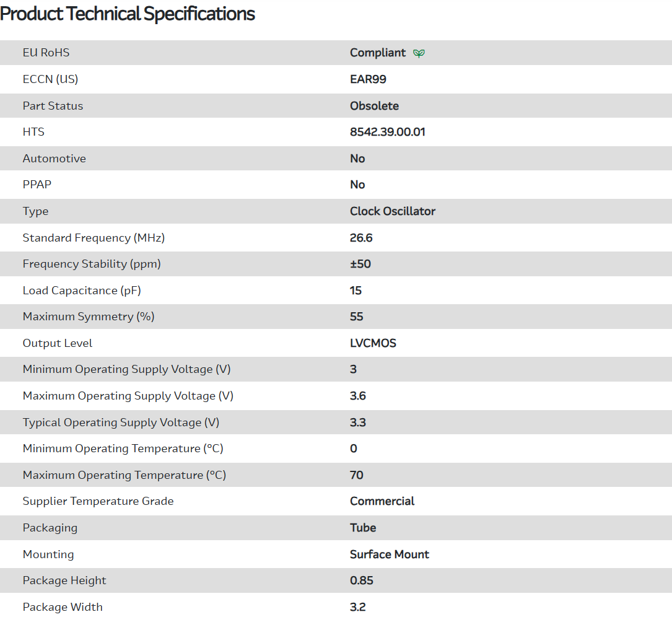Click the Standard Frequency (MHz) label
This screenshot has height=617, width=672.
click(94, 238)
